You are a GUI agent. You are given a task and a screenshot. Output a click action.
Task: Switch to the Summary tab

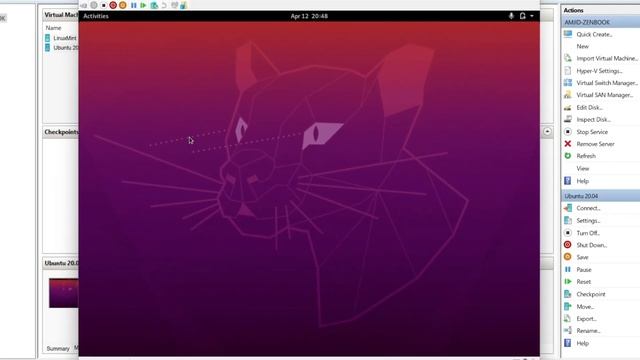tap(58, 349)
